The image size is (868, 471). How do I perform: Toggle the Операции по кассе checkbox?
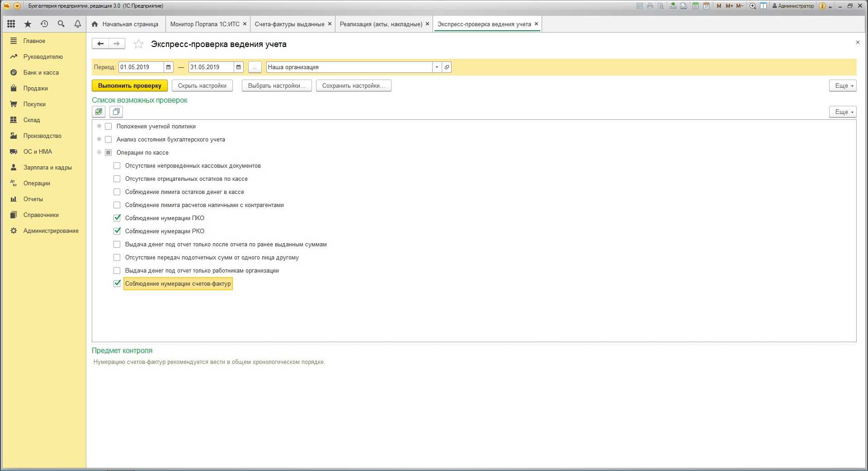coord(108,153)
